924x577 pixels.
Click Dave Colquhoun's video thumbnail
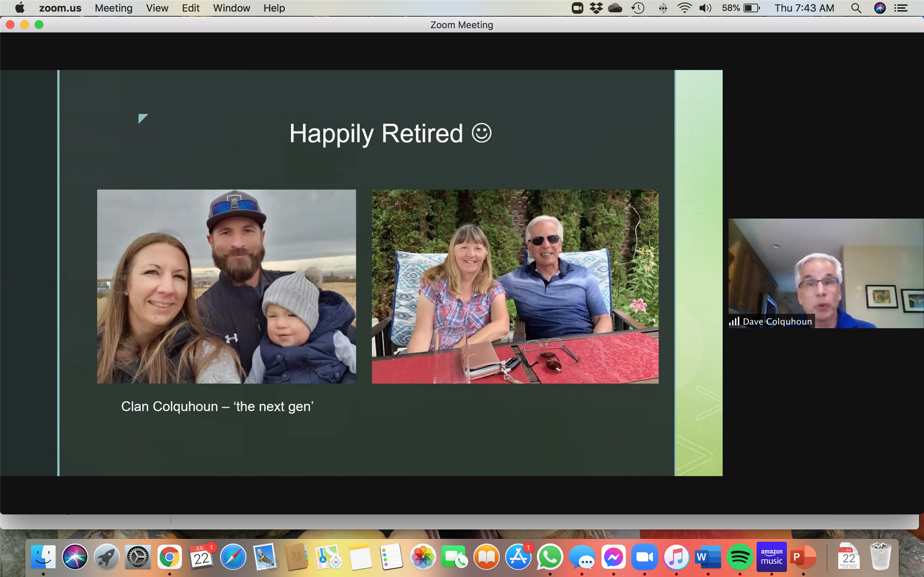click(826, 273)
